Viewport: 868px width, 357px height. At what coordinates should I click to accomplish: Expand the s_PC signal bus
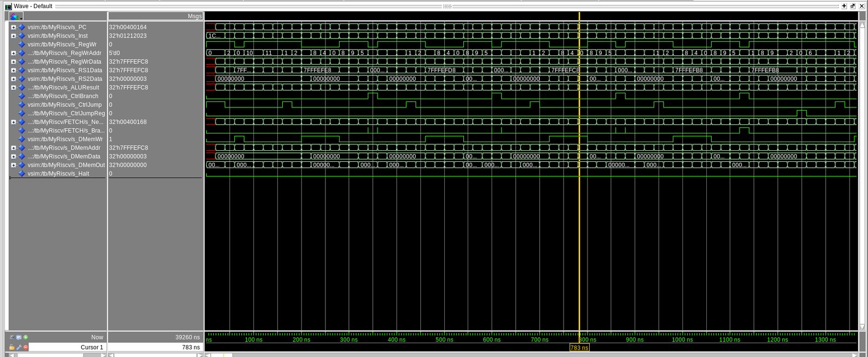[14, 27]
